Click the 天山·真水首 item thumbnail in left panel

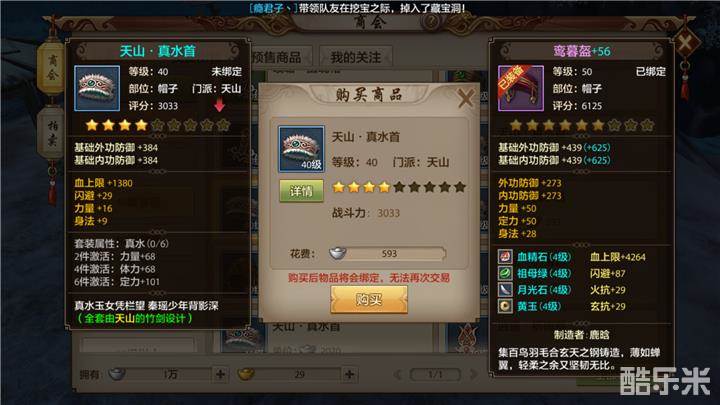coord(97,88)
